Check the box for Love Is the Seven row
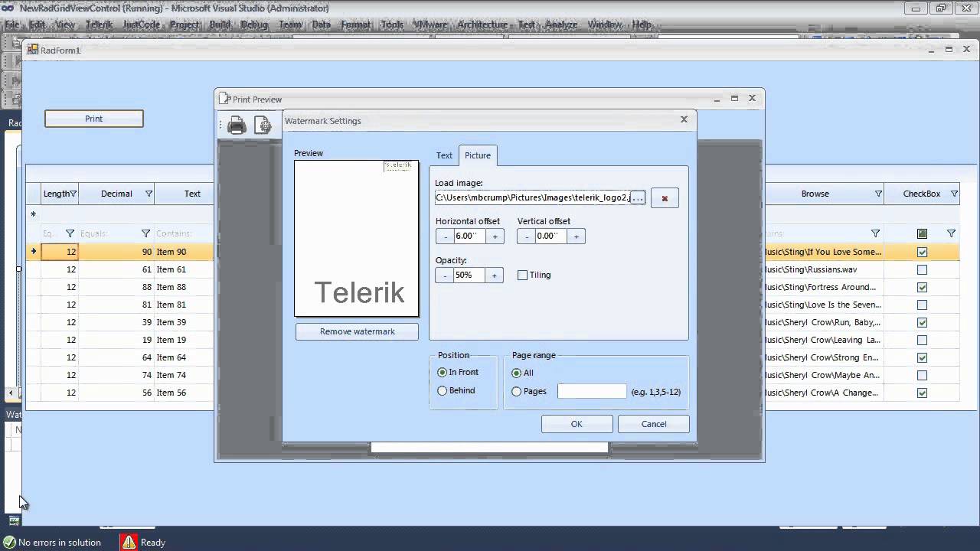This screenshot has height=551, width=980. click(x=922, y=305)
